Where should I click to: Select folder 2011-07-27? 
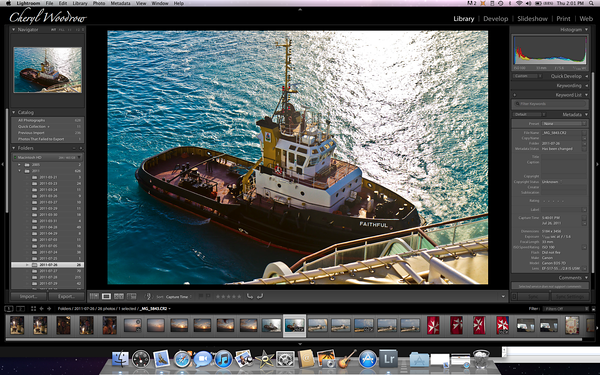tap(47, 271)
